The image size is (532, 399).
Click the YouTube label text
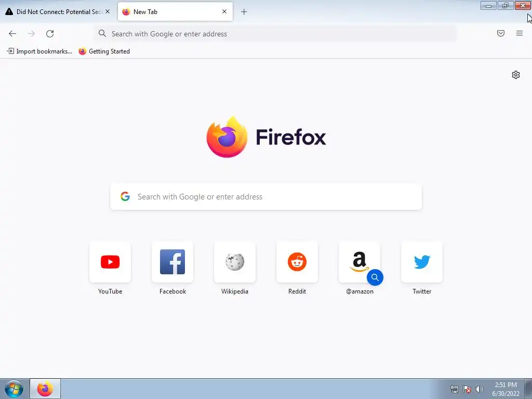point(110,291)
